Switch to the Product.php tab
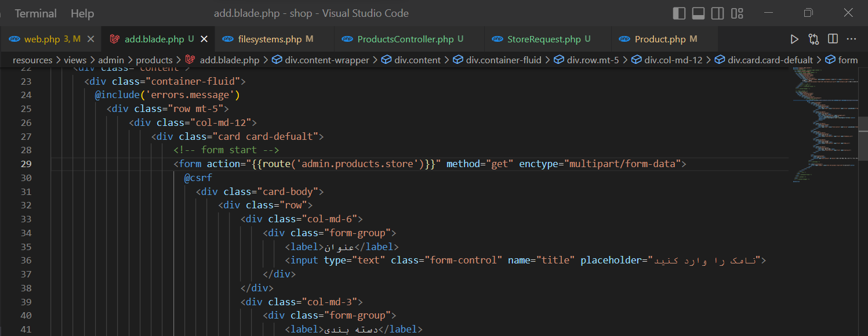 click(x=660, y=39)
